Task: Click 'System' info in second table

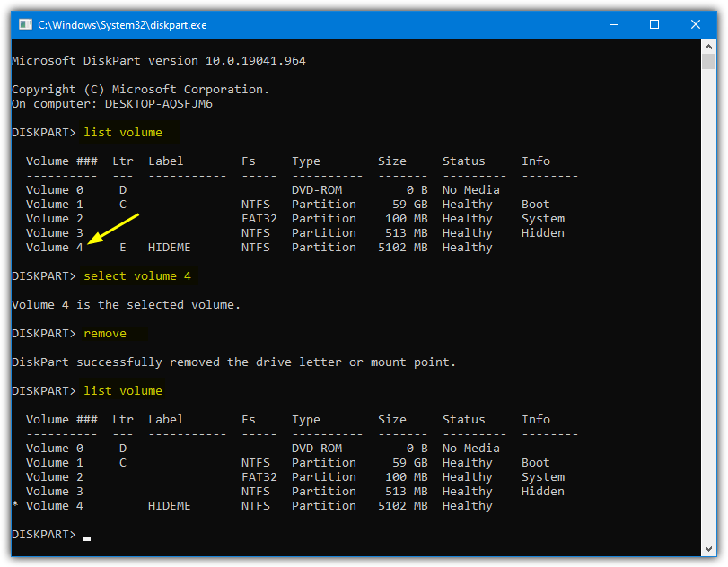Action: [x=543, y=477]
